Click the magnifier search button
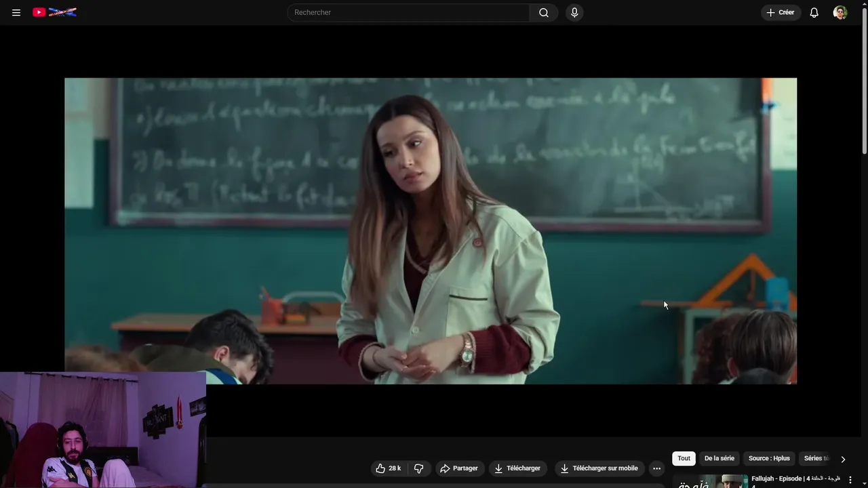 click(544, 12)
